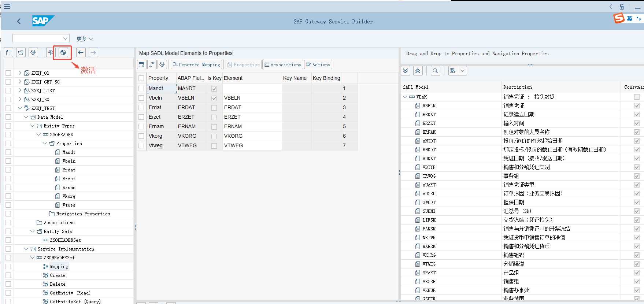
Task: Click the Generate Mapping button
Action: tap(196, 64)
